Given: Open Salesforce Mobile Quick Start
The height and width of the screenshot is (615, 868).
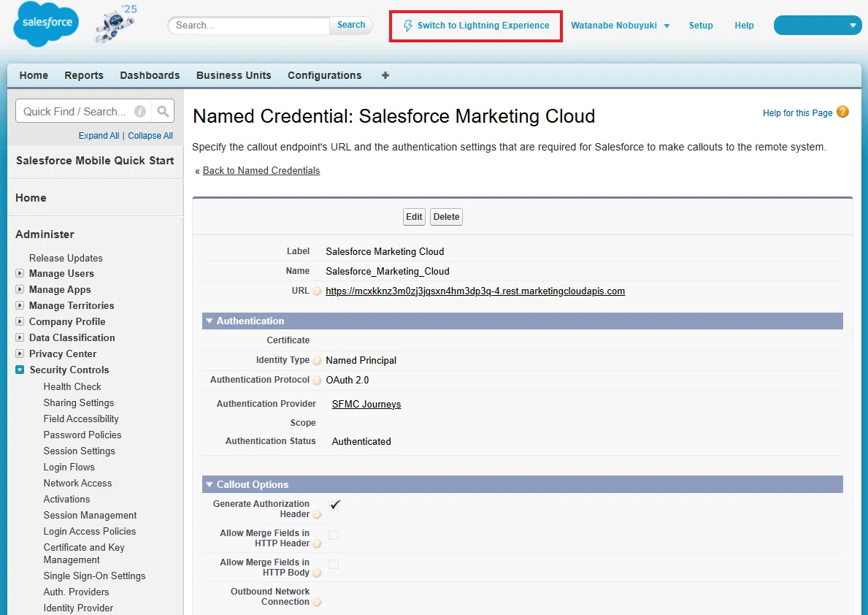Looking at the screenshot, I should [x=95, y=161].
